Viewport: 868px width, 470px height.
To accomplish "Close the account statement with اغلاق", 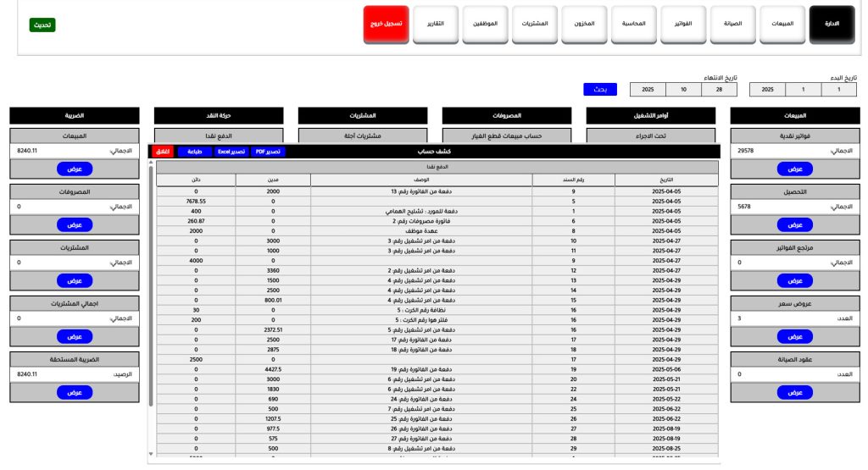I will (164, 152).
